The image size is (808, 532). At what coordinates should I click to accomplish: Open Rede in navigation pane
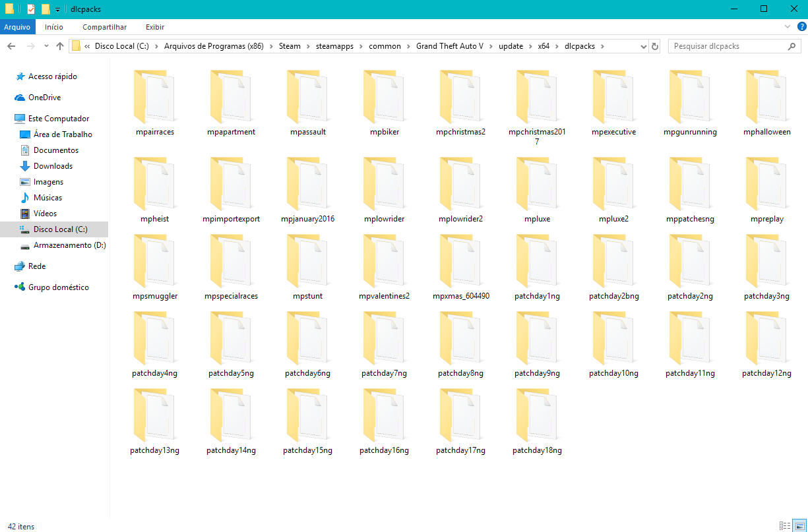(x=37, y=266)
